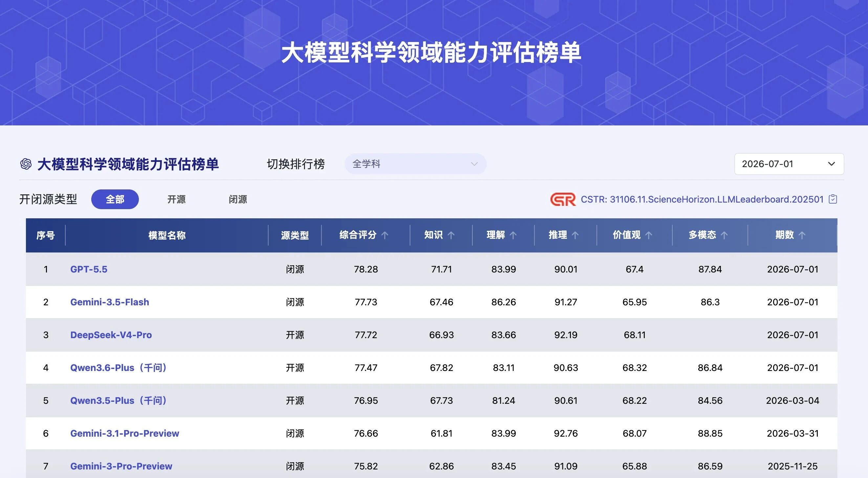Screen dimensions: 868x478
Task: Click the 77.72 overall score for DeepSeek-V4-Pro
Action: [x=366, y=335]
